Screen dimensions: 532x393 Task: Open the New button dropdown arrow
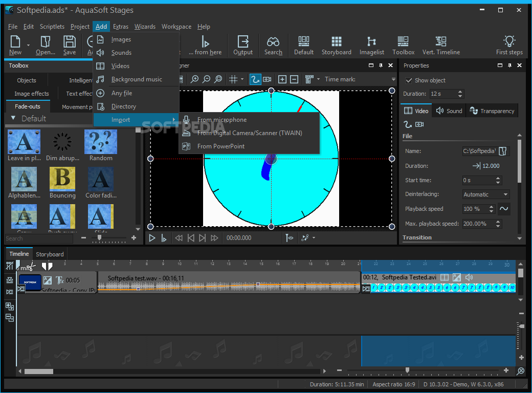tap(29, 45)
